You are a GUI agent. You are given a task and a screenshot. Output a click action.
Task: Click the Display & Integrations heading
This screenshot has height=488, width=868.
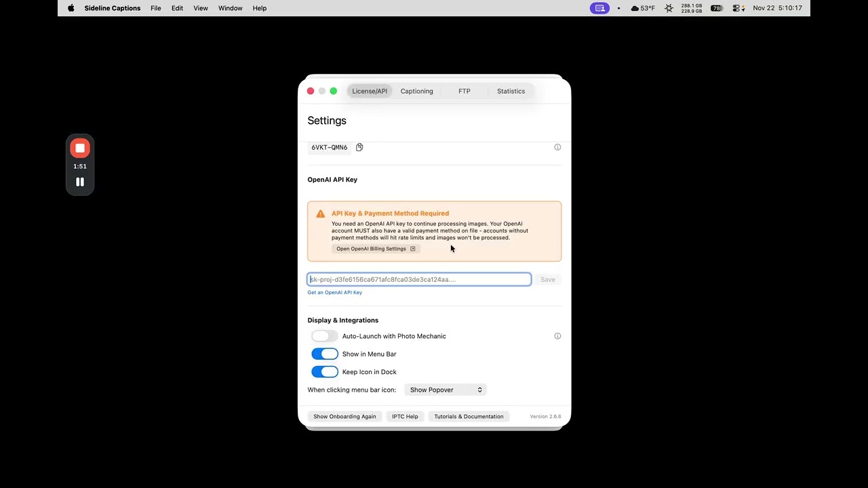(x=342, y=320)
